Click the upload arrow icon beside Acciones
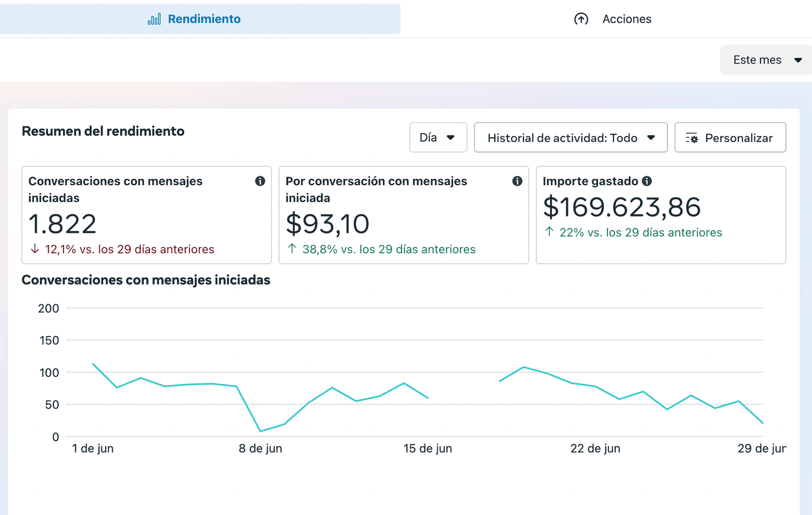The width and height of the screenshot is (812, 515). coord(581,19)
